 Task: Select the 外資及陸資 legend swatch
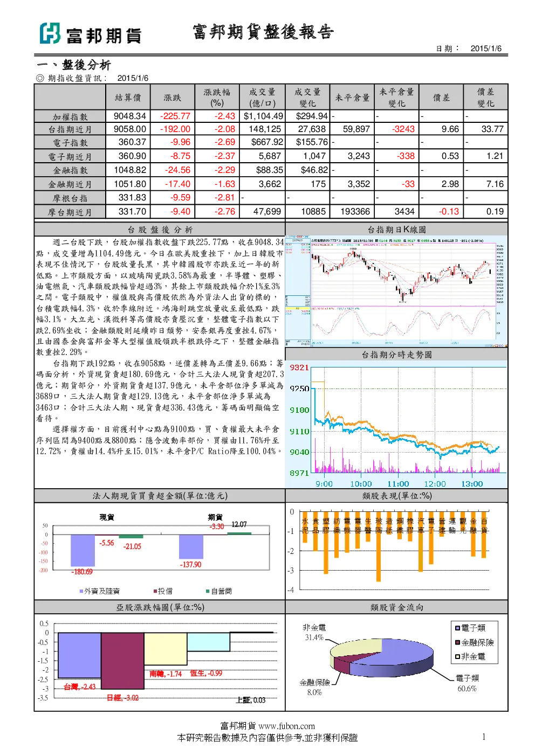tap(81, 591)
